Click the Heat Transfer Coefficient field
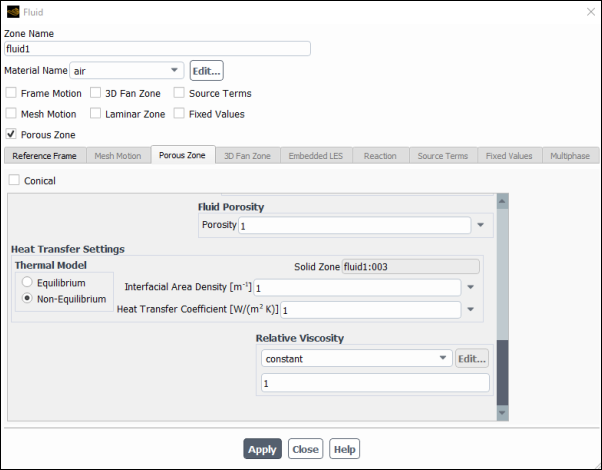Screen dimensions: 602x470 (371, 310)
